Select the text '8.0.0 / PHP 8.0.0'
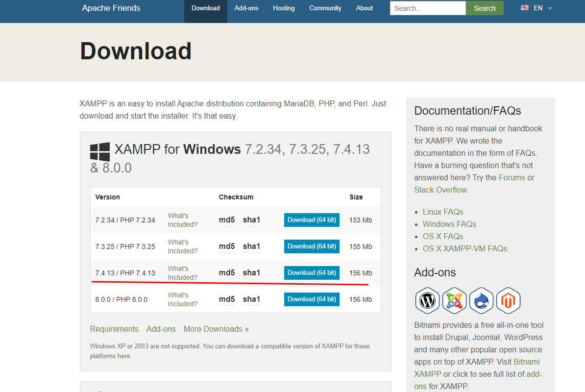585x392 pixels. pyautogui.click(x=121, y=299)
